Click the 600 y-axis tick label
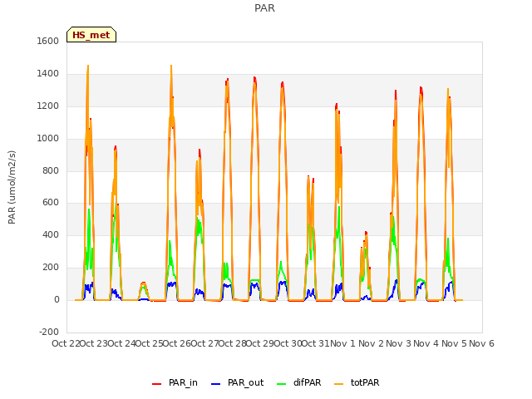532x399 pixels. coord(51,203)
